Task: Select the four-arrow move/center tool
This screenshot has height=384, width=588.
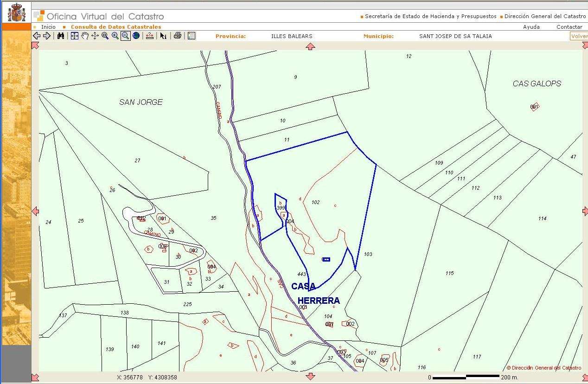Action: click(95, 36)
